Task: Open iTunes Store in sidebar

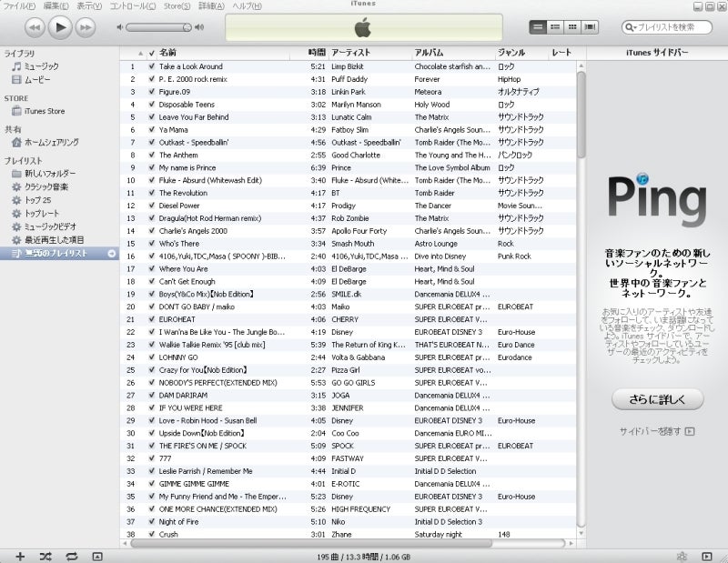Action: tap(45, 111)
